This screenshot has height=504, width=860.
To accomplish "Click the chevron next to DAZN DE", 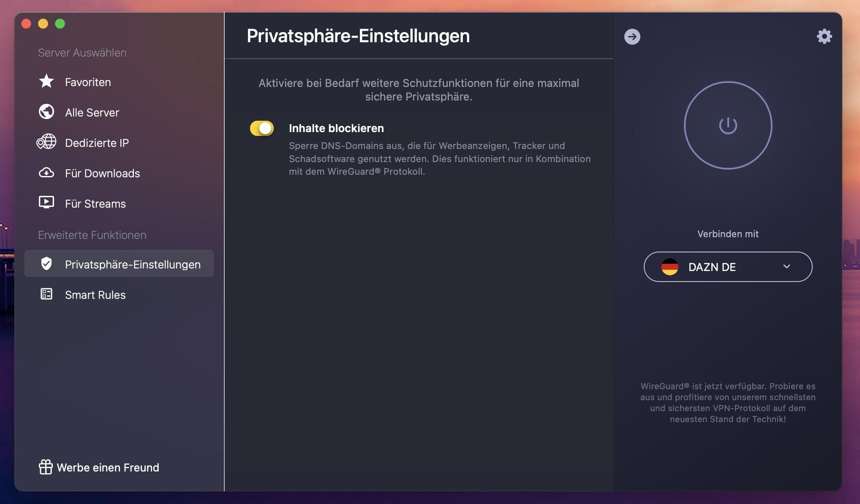I will point(786,267).
